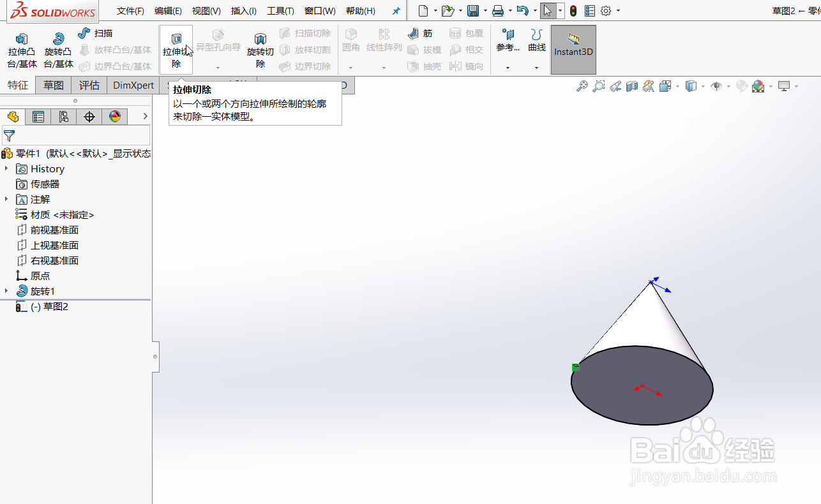The width and height of the screenshot is (821, 504).
Task: Open the 编辑(E) menu
Action: (x=168, y=11)
